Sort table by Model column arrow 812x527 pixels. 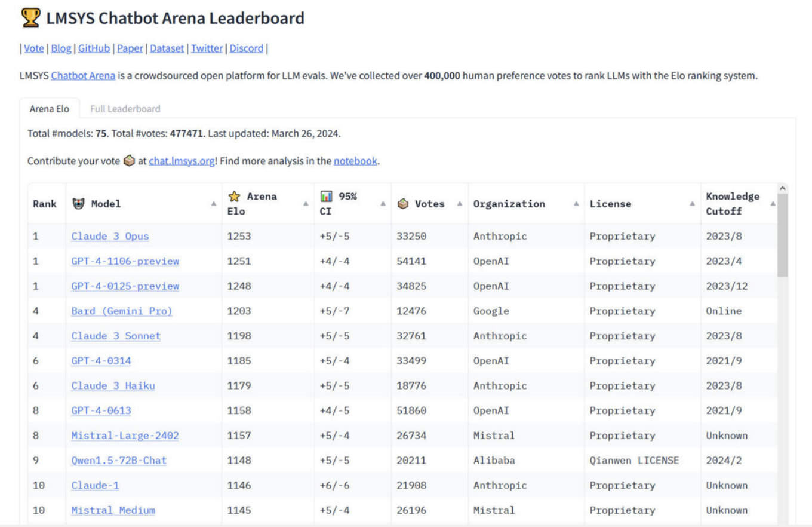(x=214, y=204)
